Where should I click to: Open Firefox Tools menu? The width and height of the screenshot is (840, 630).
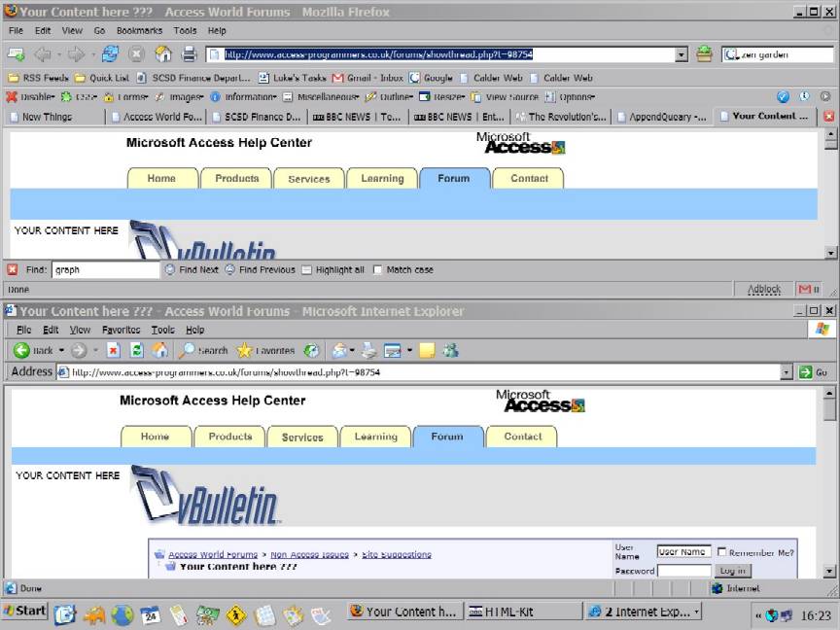tap(185, 30)
